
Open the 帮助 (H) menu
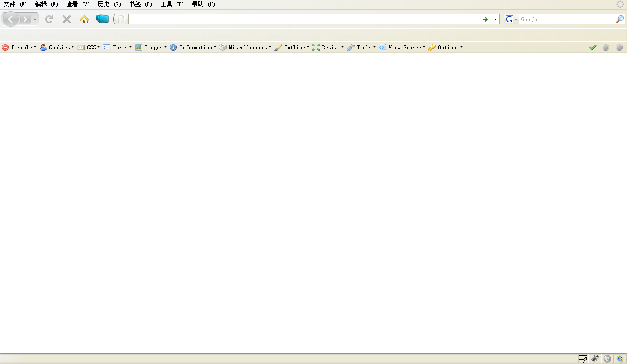tap(203, 4)
